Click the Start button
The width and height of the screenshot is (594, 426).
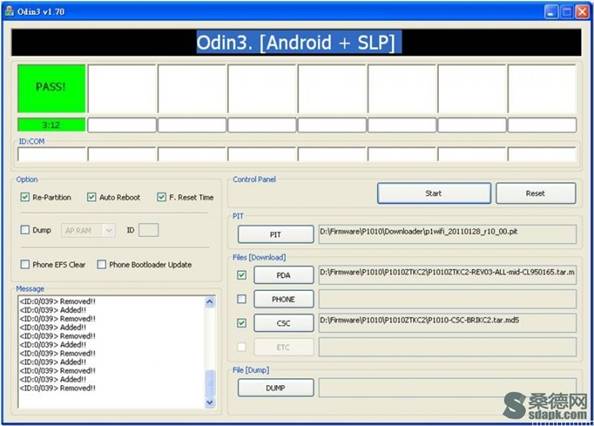[x=434, y=193]
